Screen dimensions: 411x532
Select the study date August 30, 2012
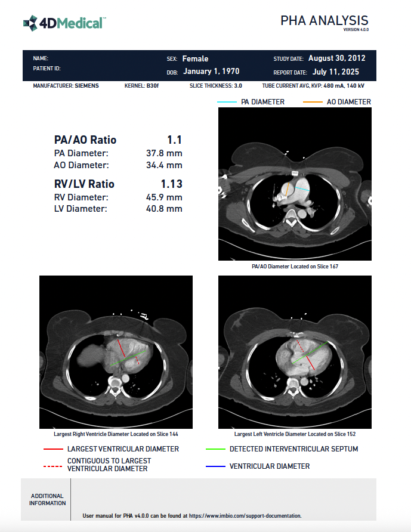(336, 58)
